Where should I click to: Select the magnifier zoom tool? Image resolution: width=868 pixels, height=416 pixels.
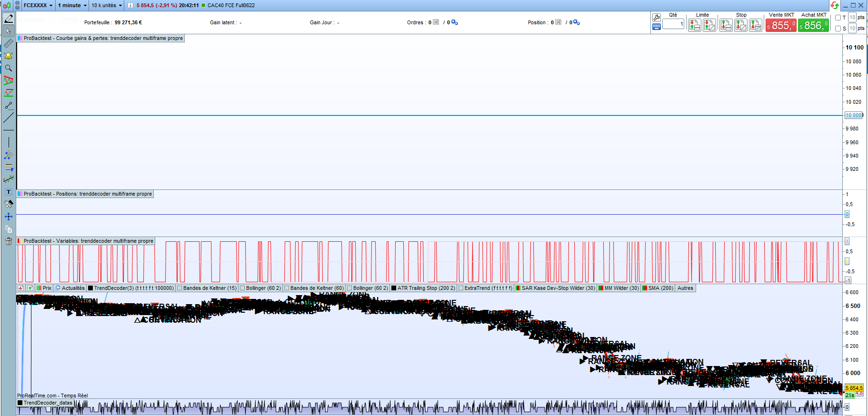pos(9,68)
